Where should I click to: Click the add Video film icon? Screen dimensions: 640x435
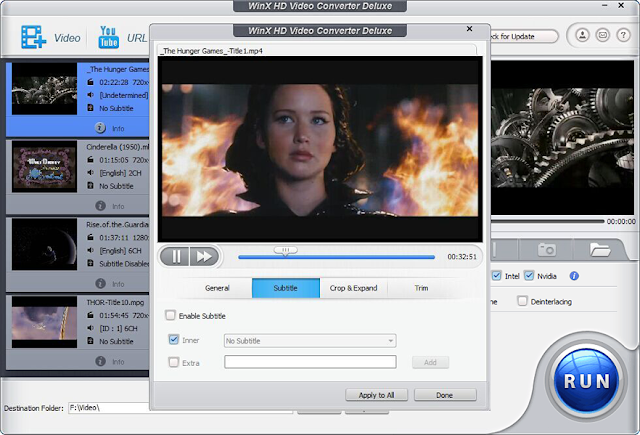pyautogui.click(x=33, y=38)
